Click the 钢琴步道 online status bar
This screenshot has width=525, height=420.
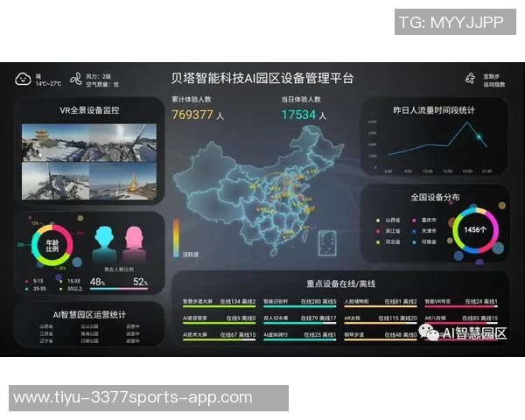pyautogui.click(x=381, y=339)
